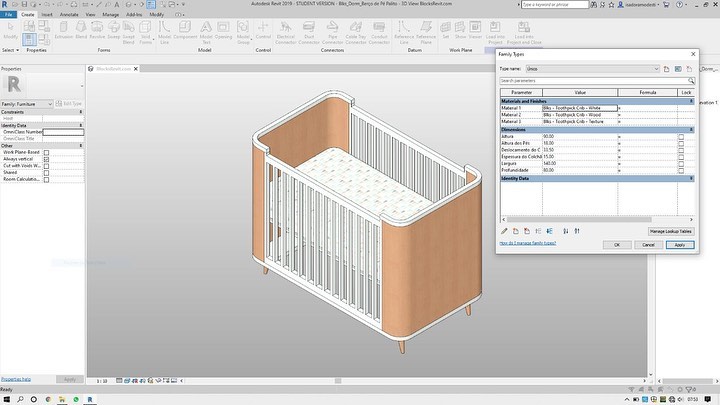
Task: Select the Pipe Connector tool
Action: click(x=332, y=32)
